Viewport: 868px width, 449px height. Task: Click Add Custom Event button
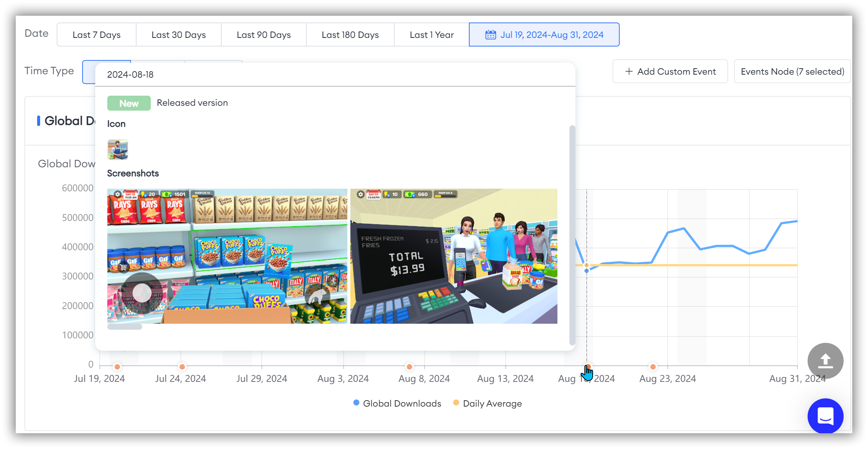coord(671,72)
